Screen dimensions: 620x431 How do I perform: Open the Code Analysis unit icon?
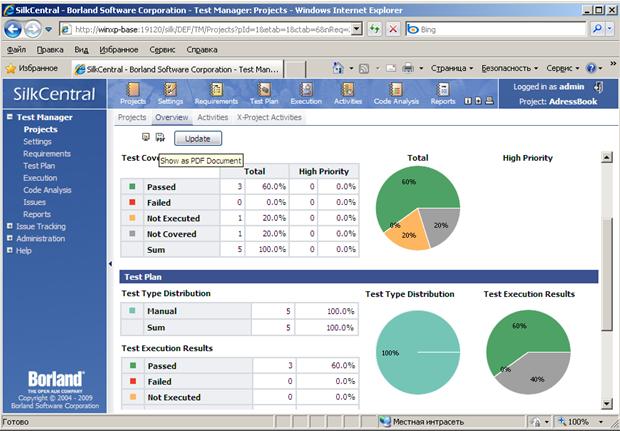coord(396,94)
